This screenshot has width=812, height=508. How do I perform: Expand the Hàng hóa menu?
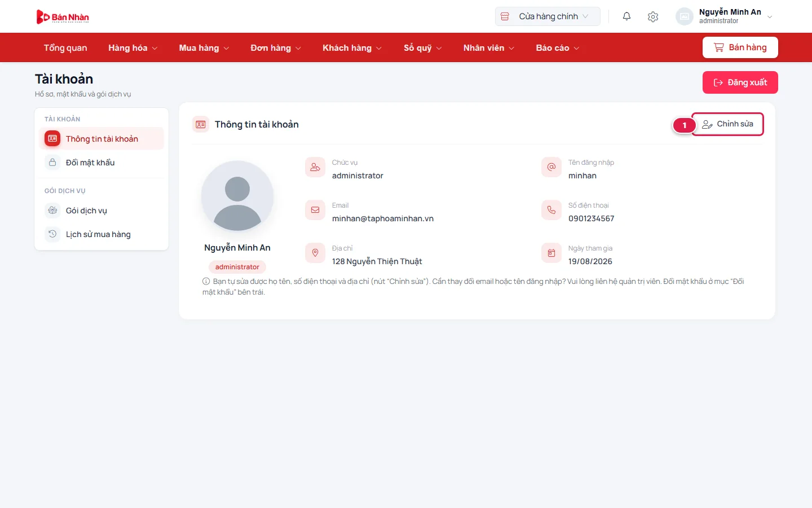click(133, 48)
